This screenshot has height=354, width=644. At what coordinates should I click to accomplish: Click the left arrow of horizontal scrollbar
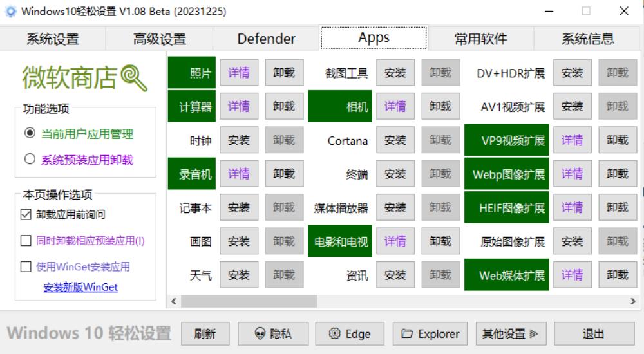pos(173,301)
